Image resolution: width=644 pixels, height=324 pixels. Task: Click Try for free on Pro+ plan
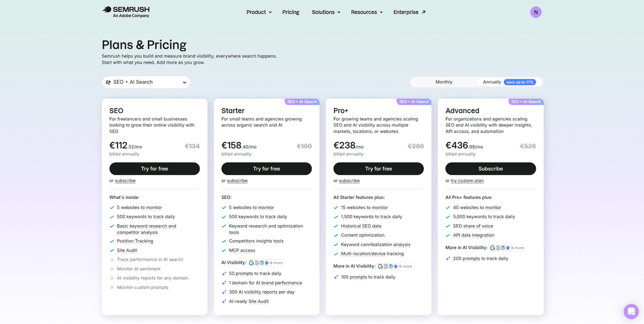tap(379, 169)
